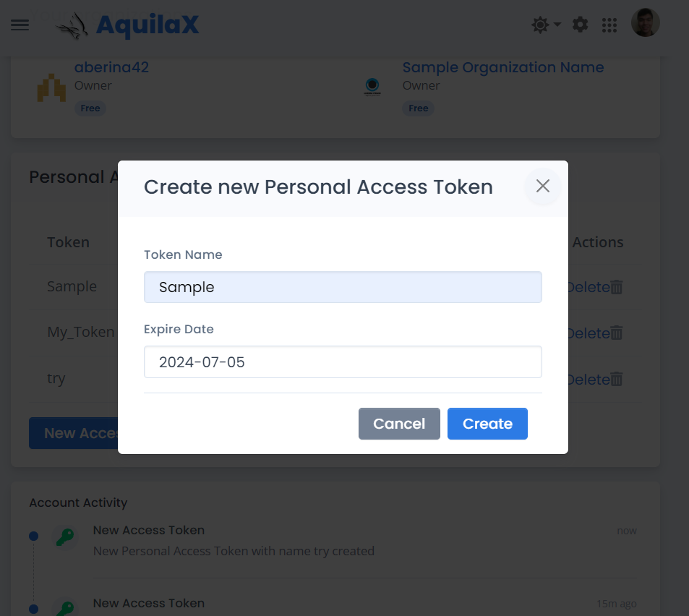Open the settings gear icon

coord(581,25)
